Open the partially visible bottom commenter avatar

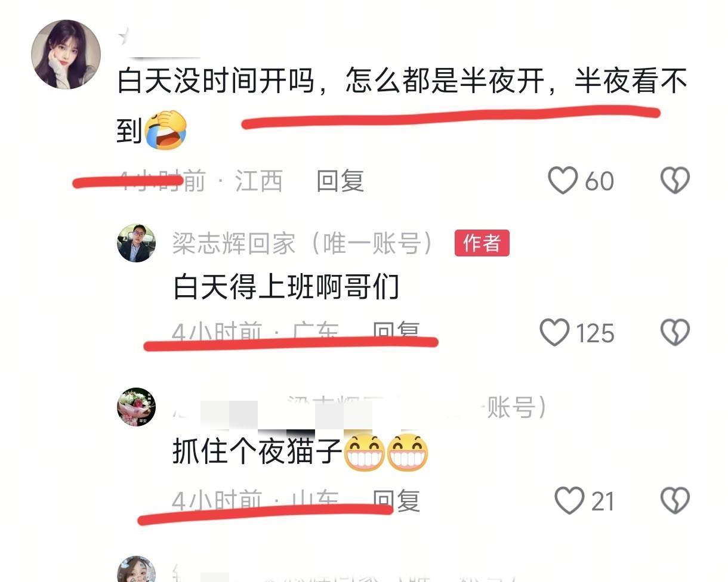(136, 569)
